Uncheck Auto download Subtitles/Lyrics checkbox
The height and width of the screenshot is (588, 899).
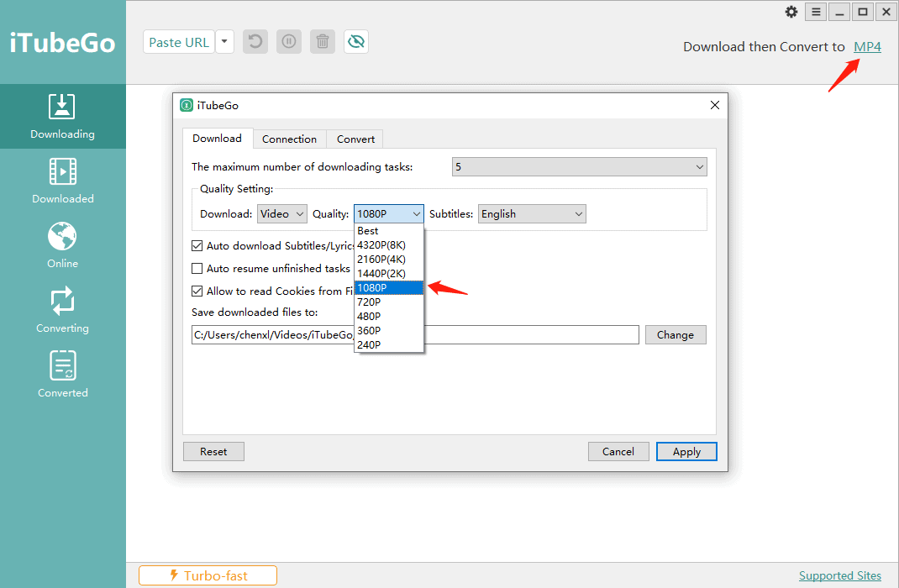(197, 246)
